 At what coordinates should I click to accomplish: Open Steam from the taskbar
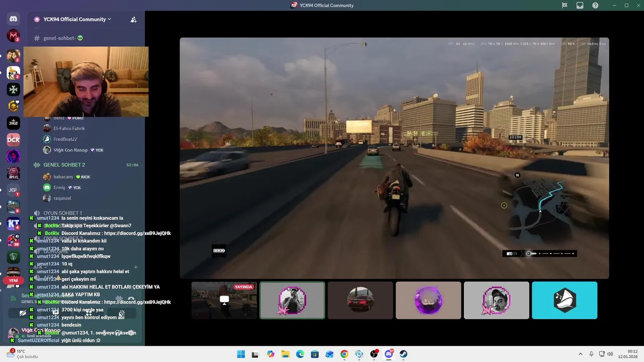404,354
